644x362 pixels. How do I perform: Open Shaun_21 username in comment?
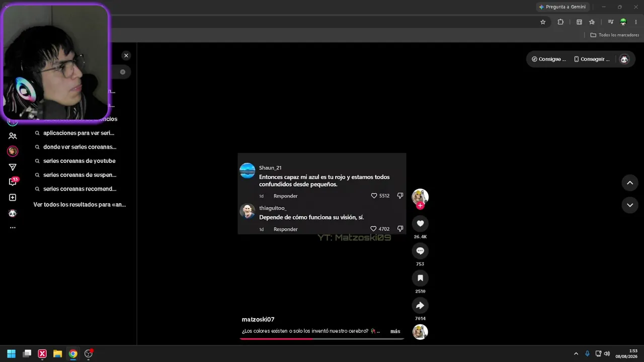[270, 168]
